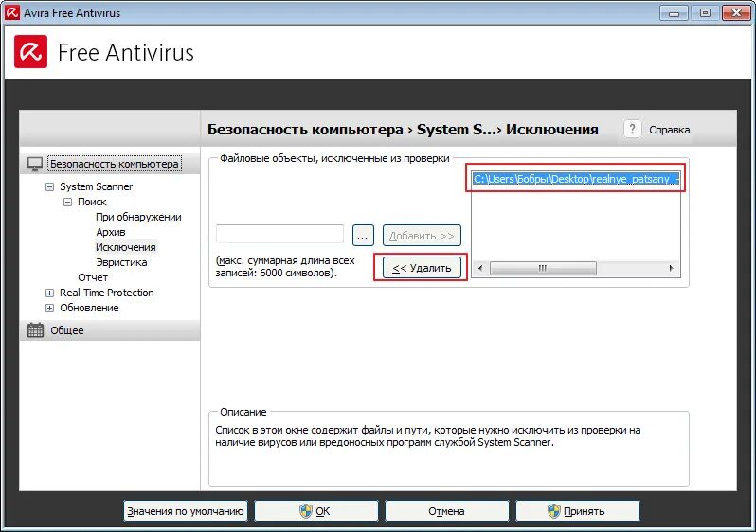Screen dimensions: 756x532
Task: Select the C:\Users\Бобры\Desktop exclusion entry
Action: 576,179
